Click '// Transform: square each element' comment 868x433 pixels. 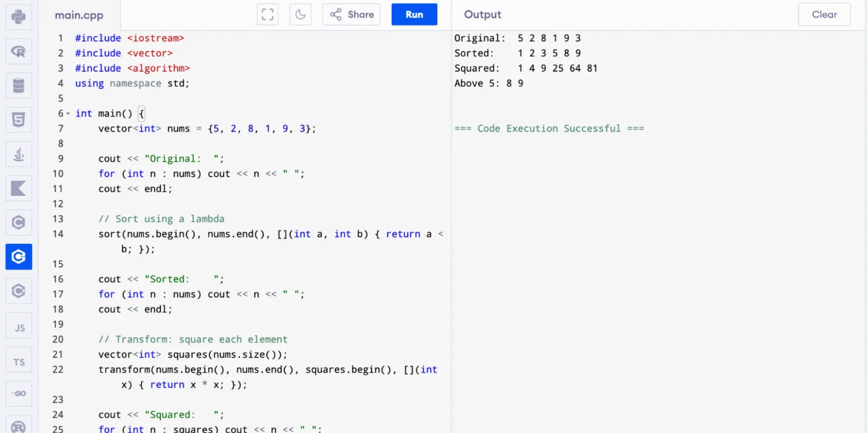click(x=193, y=340)
